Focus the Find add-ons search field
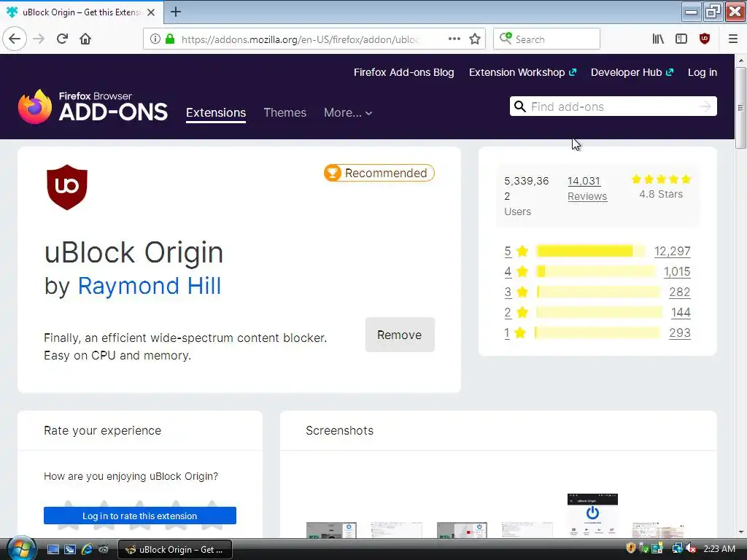The image size is (747, 560). [x=612, y=106]
